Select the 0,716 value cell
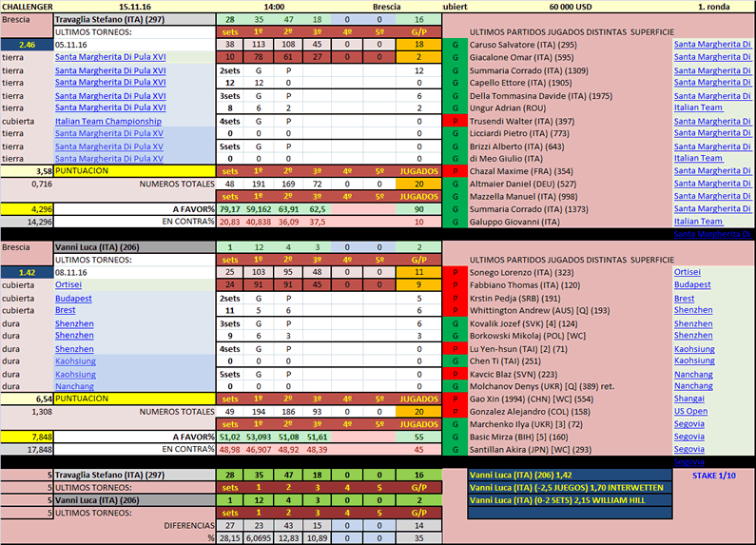 click(x=27, y=184)
